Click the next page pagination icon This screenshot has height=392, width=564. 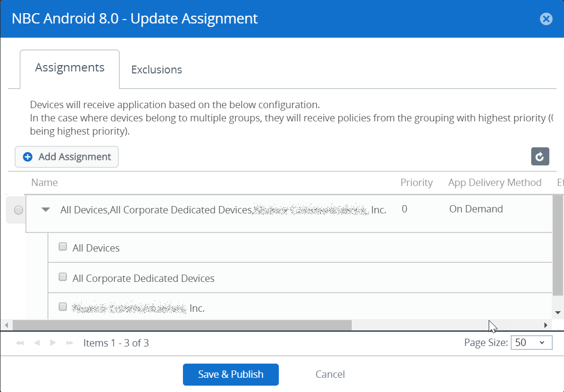click(53, 343)
